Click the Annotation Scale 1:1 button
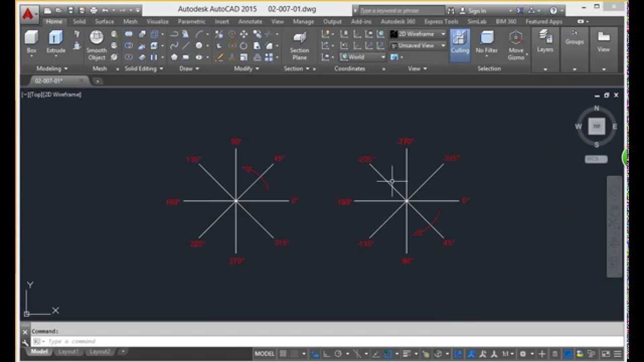This screenshot has width=644, height=362. pyautogui.click(x=508, y=353)
